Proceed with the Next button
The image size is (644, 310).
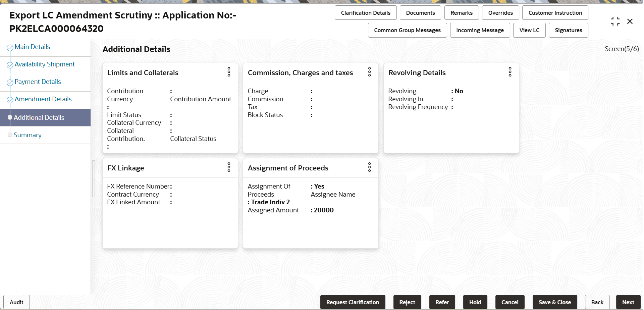[629, 302]
